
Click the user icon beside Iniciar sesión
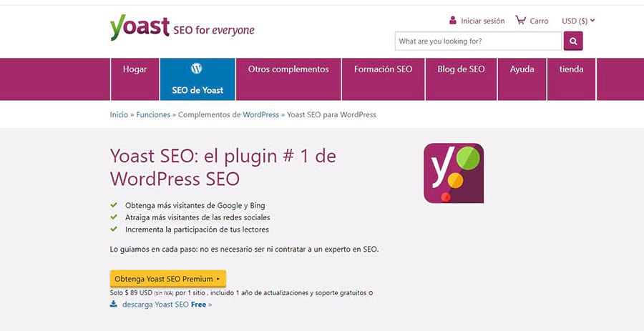[x=453, y=21]
